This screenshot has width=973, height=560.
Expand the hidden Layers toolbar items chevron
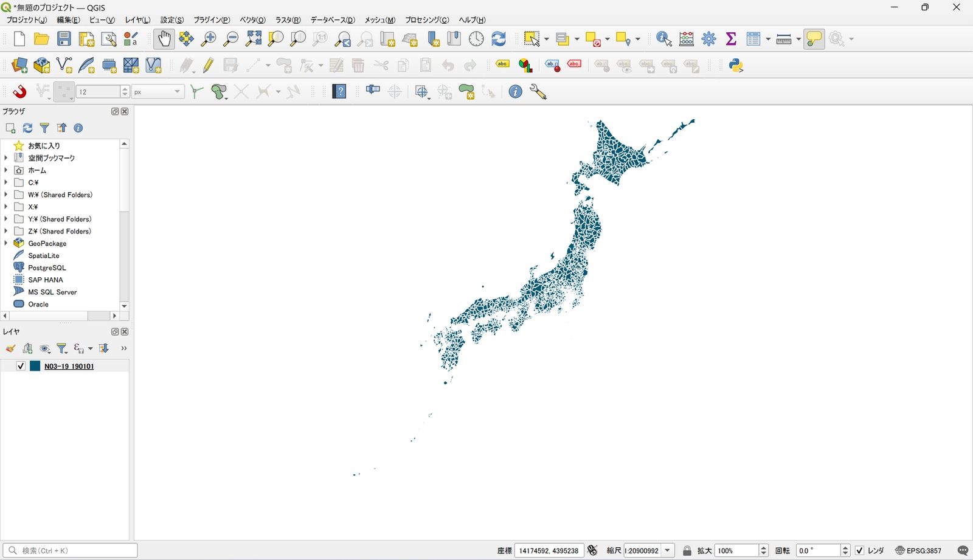(x=123, y=348)
